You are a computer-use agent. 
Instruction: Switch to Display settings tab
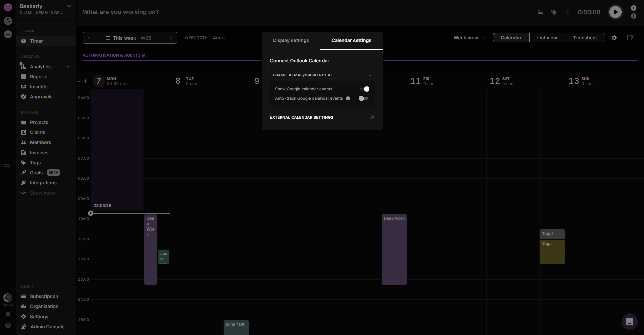(x=291, y=40)
